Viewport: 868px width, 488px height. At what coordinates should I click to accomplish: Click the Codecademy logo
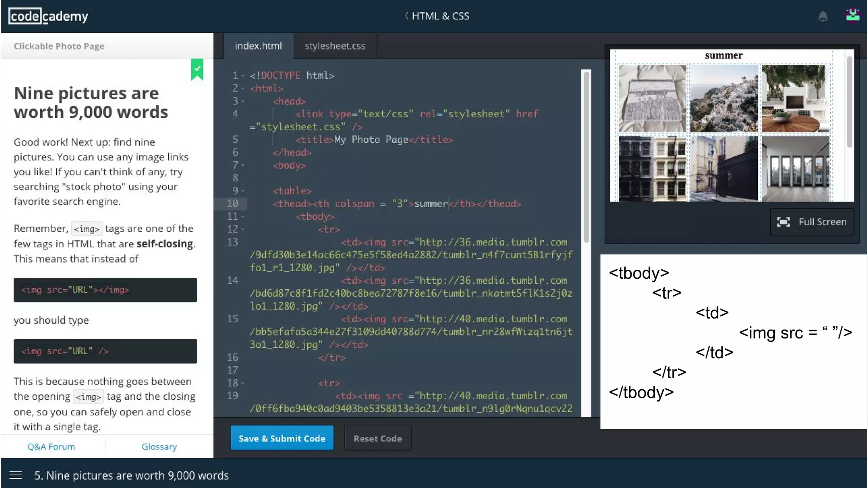coord(48,16)
